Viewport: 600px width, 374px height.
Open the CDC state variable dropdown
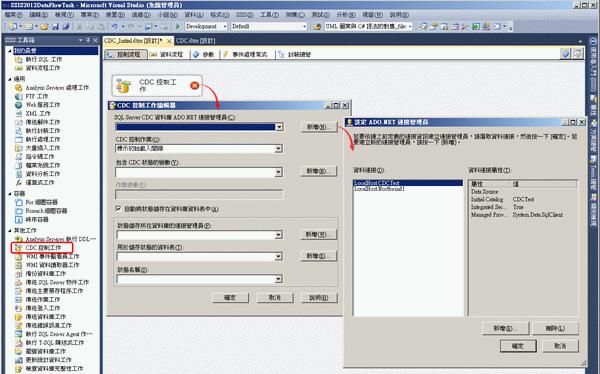coord(279,172)
